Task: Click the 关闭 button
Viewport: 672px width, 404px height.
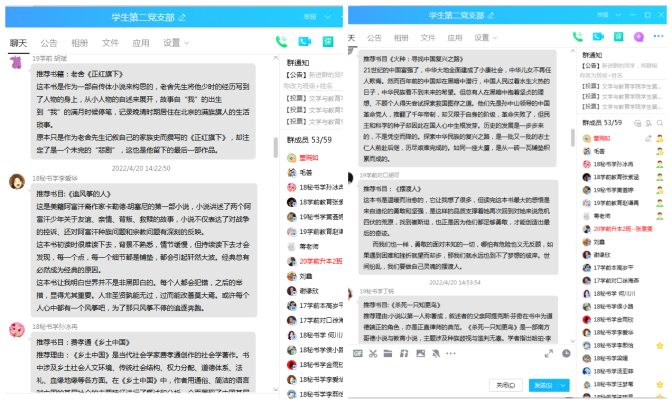Action: [x=503, y=385]
